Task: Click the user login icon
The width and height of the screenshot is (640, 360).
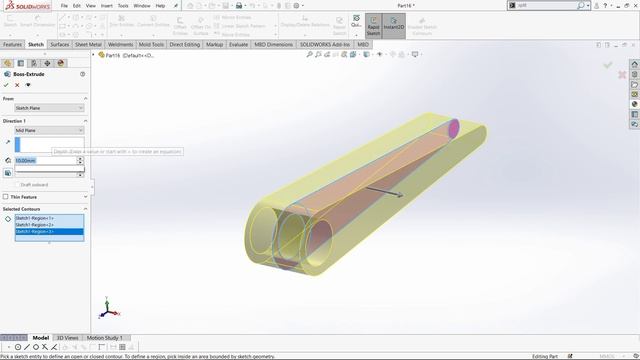Action: 596,6
